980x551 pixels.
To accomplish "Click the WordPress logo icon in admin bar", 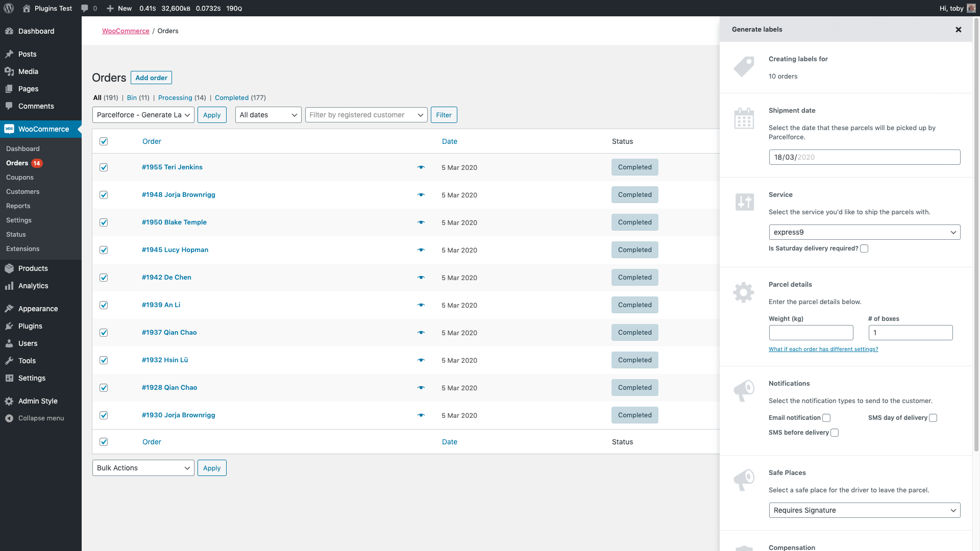I will click(9, 8).
